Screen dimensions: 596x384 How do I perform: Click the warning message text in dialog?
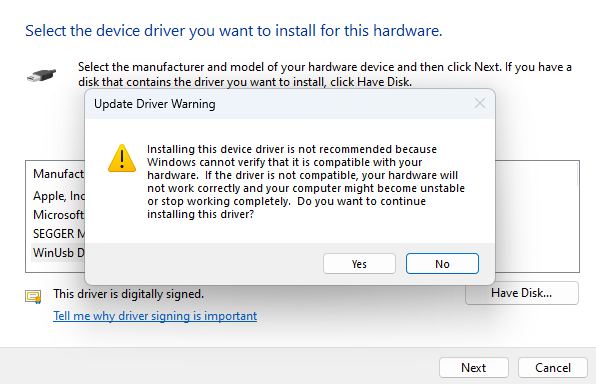(306, 182)
